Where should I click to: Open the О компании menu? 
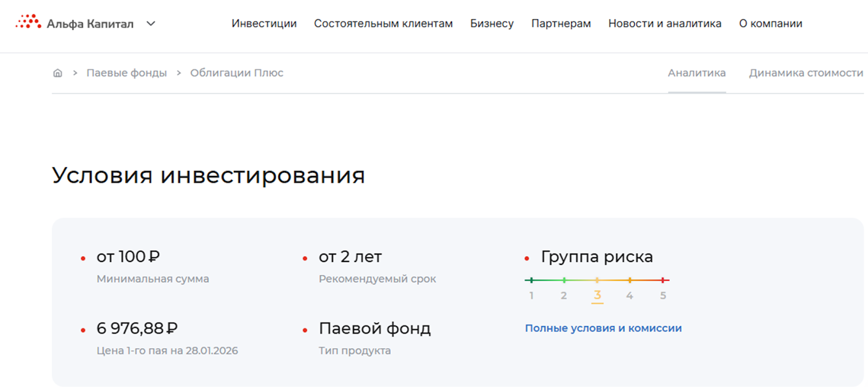(x=770, y=23)
